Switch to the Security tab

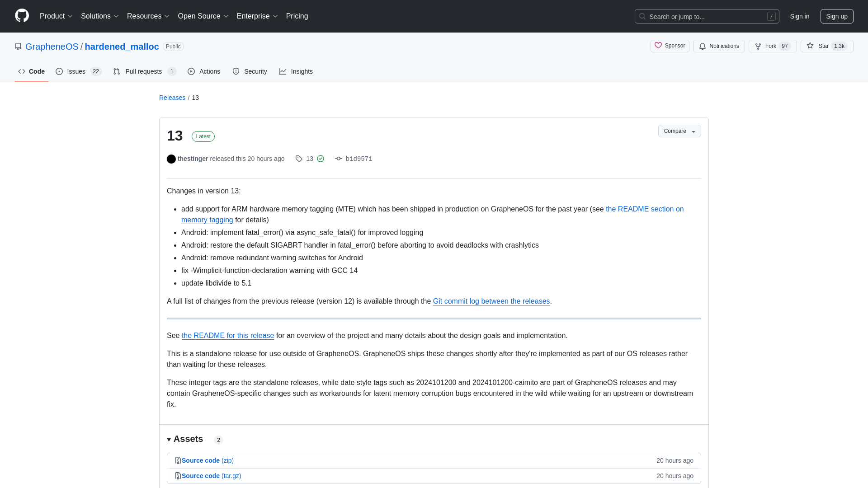coord(250,71)
